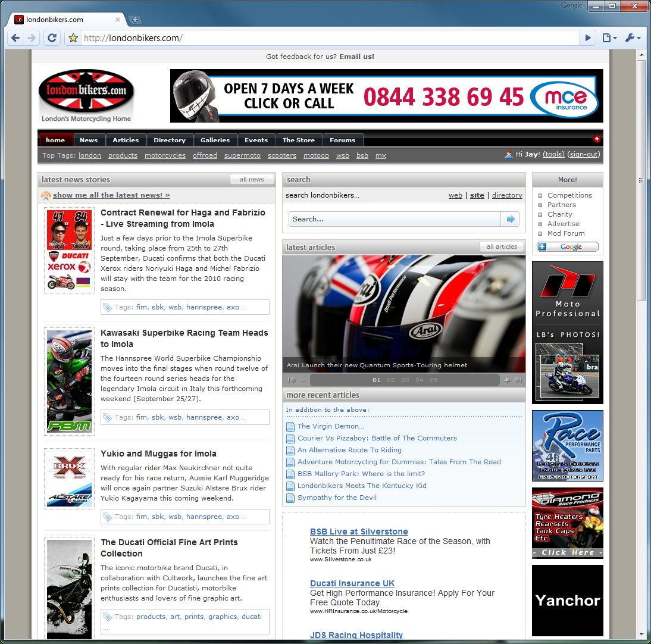Reload the page with the refresh icon
The image size is (651, 644).
[x=52, y=38]
